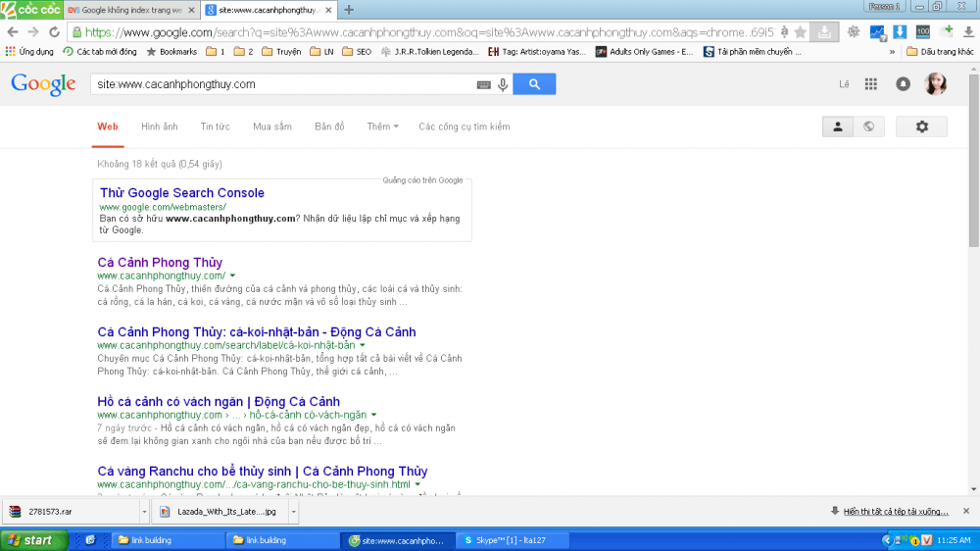The height and width of the screenshot is (551, 980).
Task: Open Các công cụ tìm kiếm
Action: pos(465,126)
